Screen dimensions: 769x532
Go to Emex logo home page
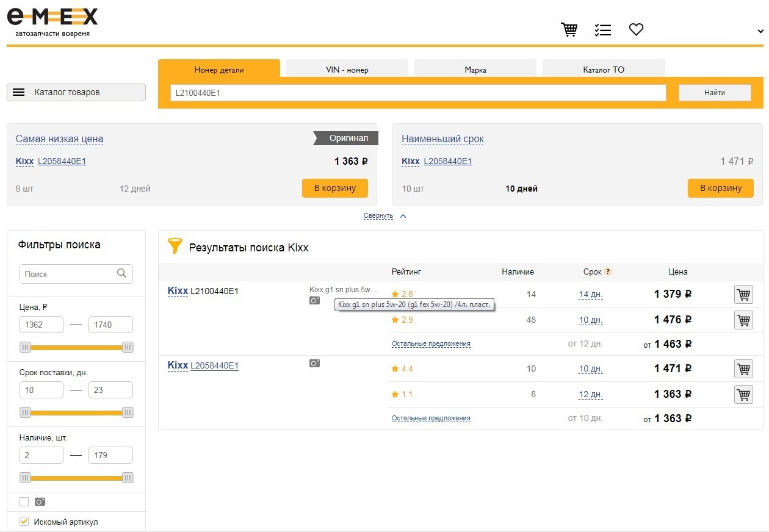(52, 21)
